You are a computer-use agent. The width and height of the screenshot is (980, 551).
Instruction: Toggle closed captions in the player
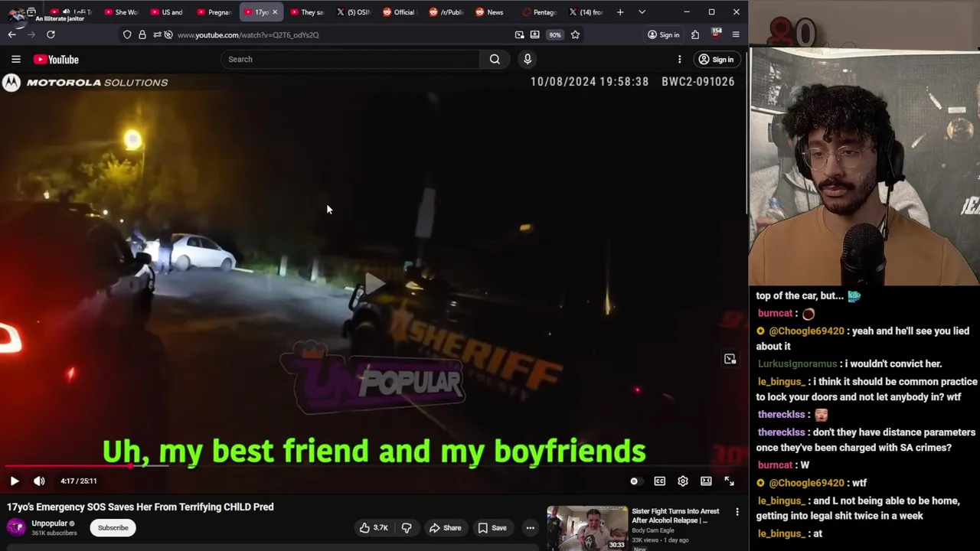pos(659,481)
